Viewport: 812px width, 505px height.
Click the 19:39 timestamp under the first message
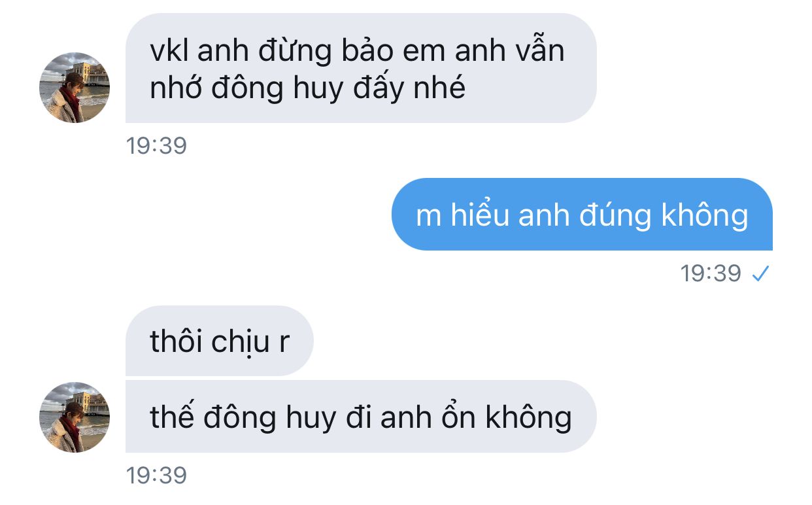[156, 146]
